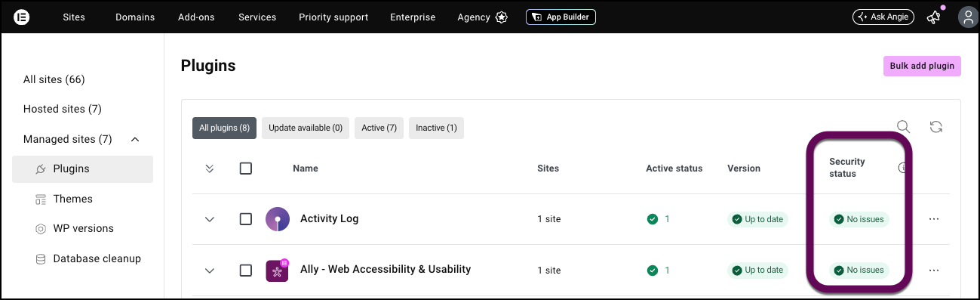Click Ally - Web Accessibility & Usability name
The image size is (980, 300).
pyautogui.click(x=386, y=269)
